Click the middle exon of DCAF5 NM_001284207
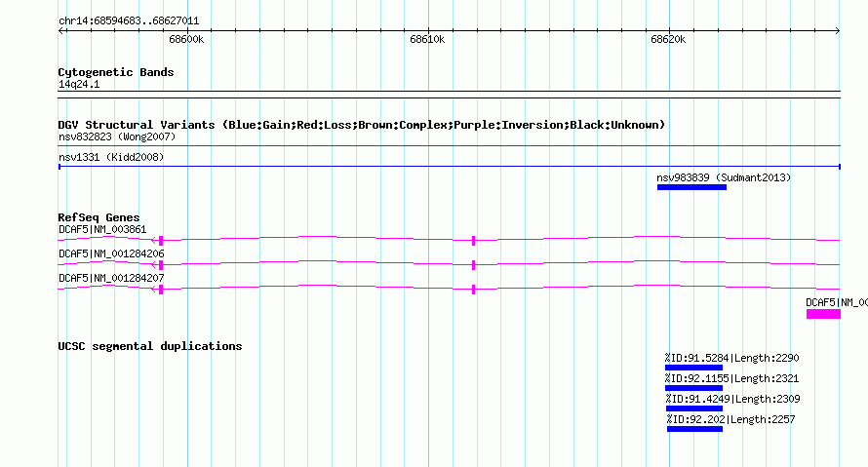868x467 pixels. [473, 290]
